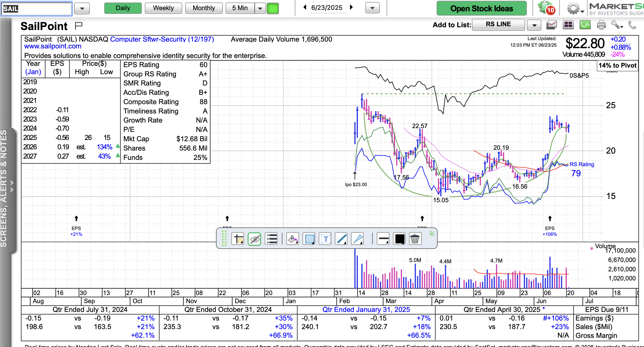Click the black color swatch in drawing toolbar

point(399,239)
